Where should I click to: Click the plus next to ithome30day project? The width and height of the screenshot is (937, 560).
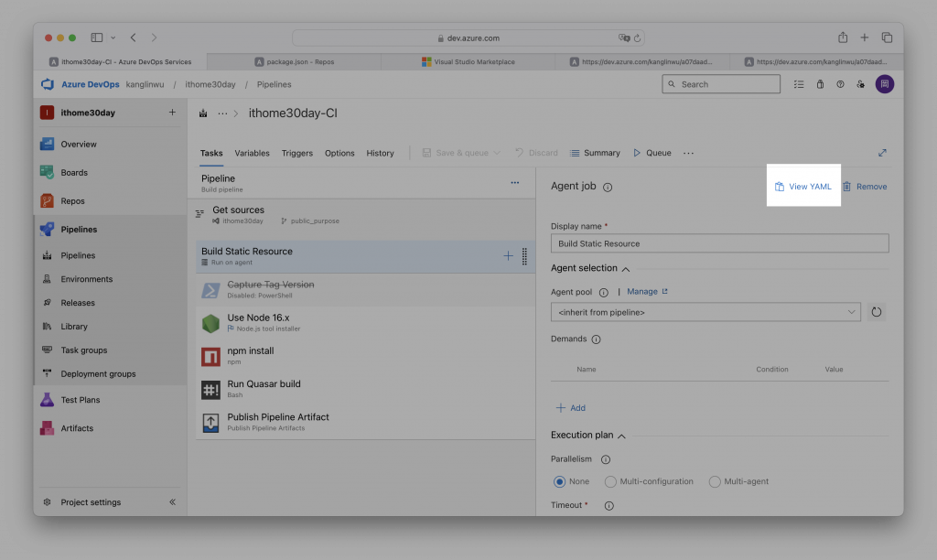[172, 113]
